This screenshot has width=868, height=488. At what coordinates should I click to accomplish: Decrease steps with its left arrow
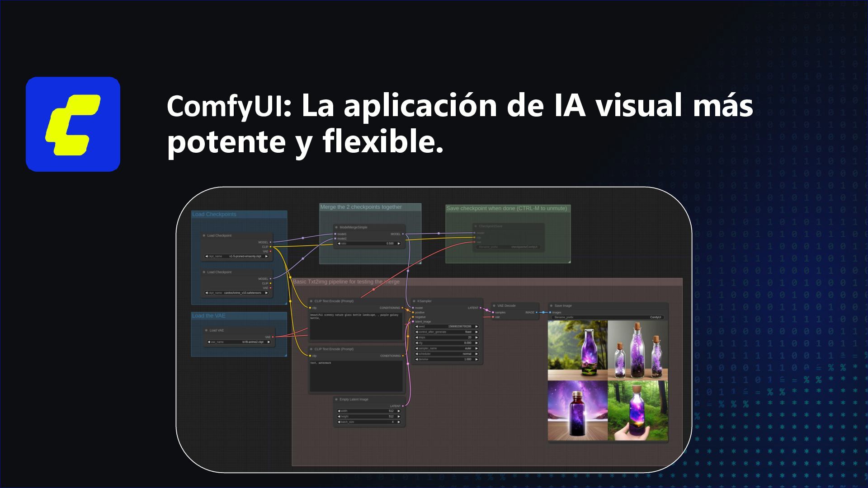(417, 338)
